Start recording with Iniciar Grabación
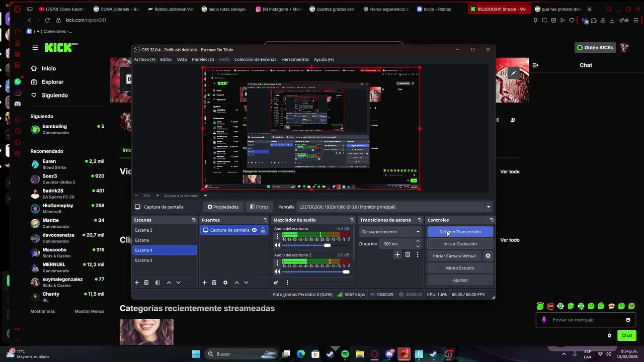 click(x=460, y=244)
